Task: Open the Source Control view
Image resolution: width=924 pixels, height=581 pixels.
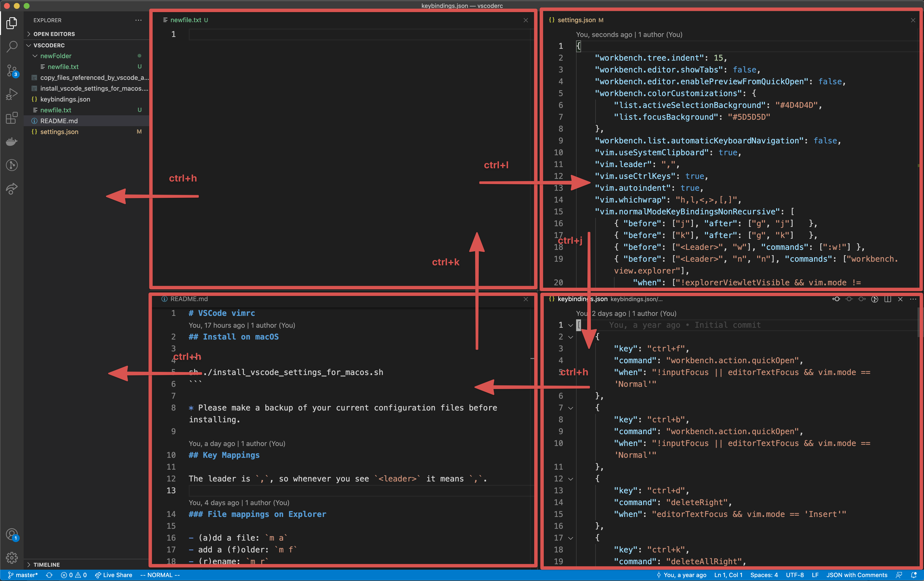Action: (x=12, y=71)
